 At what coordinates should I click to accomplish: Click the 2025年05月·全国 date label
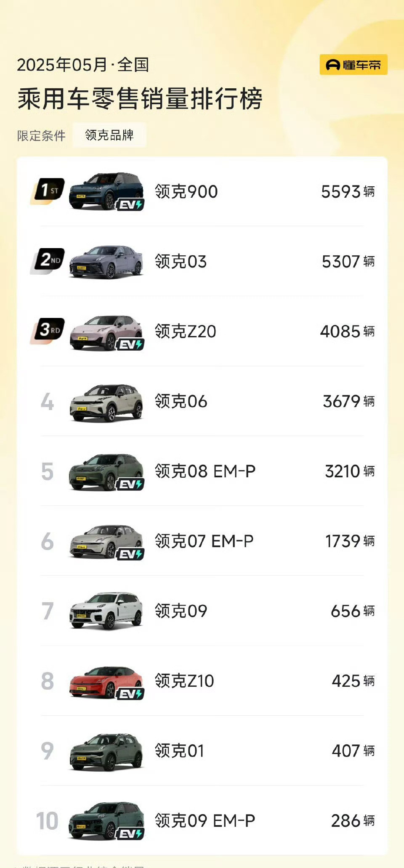pos(83,65)
